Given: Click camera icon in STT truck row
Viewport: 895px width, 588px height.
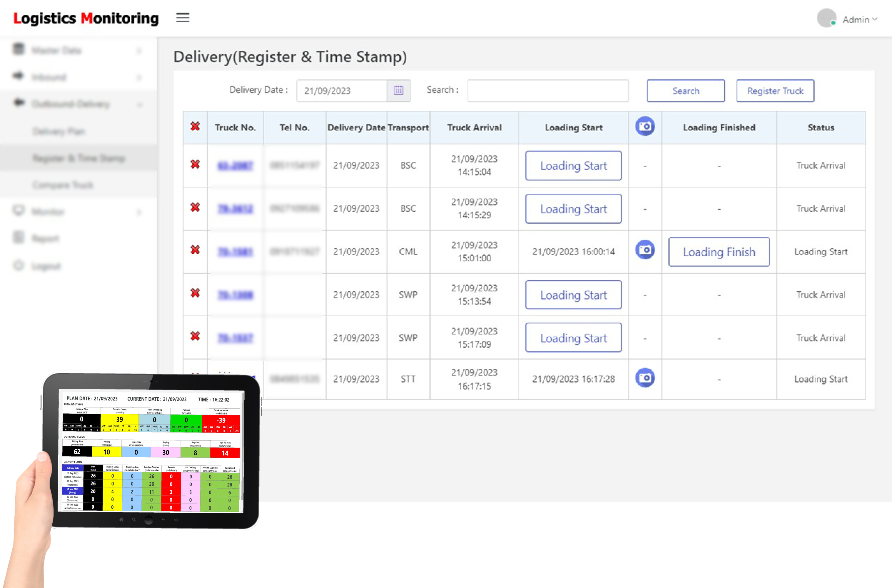Looking at the screenshot, I should pos(645,378).
